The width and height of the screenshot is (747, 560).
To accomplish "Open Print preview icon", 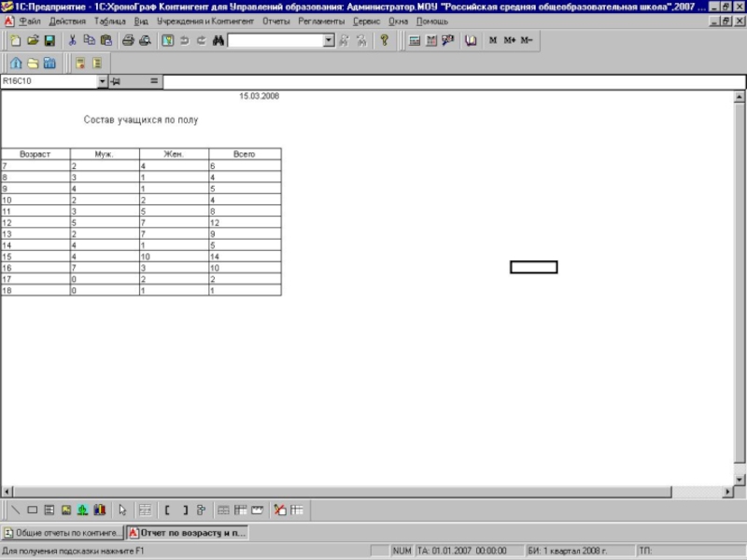I will click(145, 41).
